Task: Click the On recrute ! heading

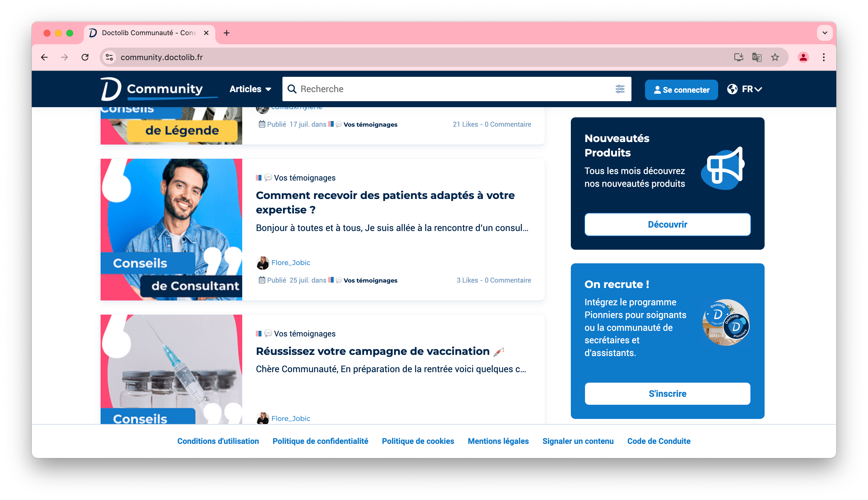Action: pyautogui.click(x=616, y=284)
